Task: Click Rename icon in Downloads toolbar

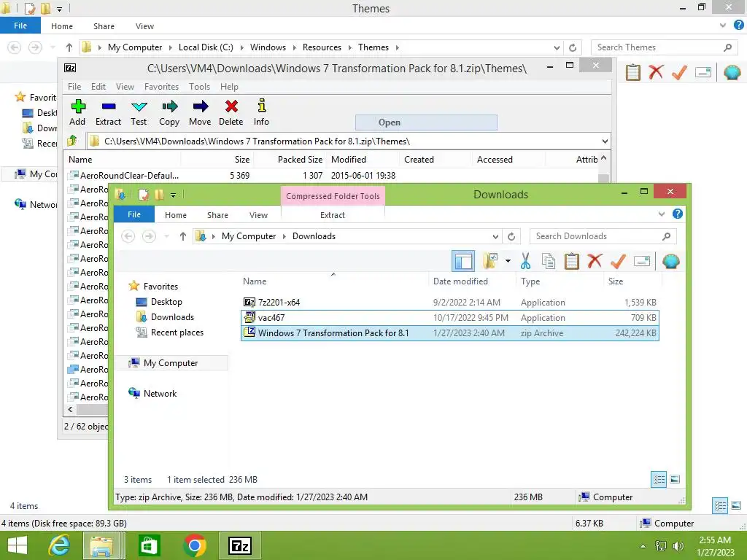Action: pos(642,261)
